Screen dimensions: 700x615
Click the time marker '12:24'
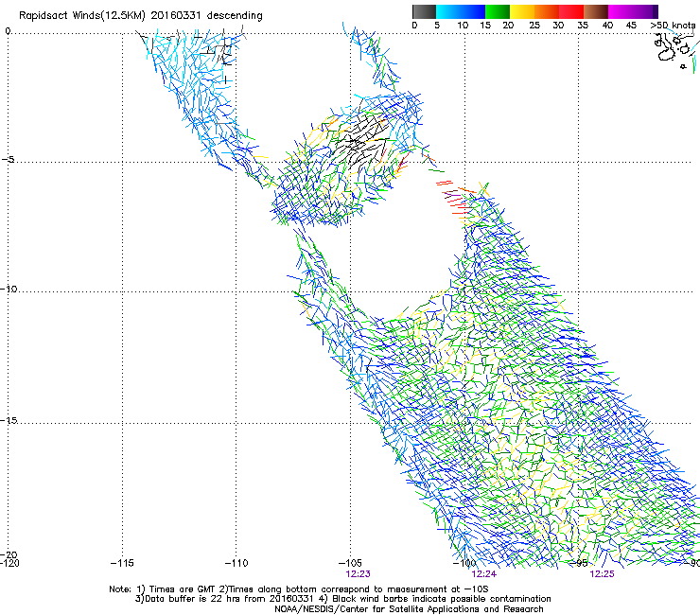(x=484, y=574)
